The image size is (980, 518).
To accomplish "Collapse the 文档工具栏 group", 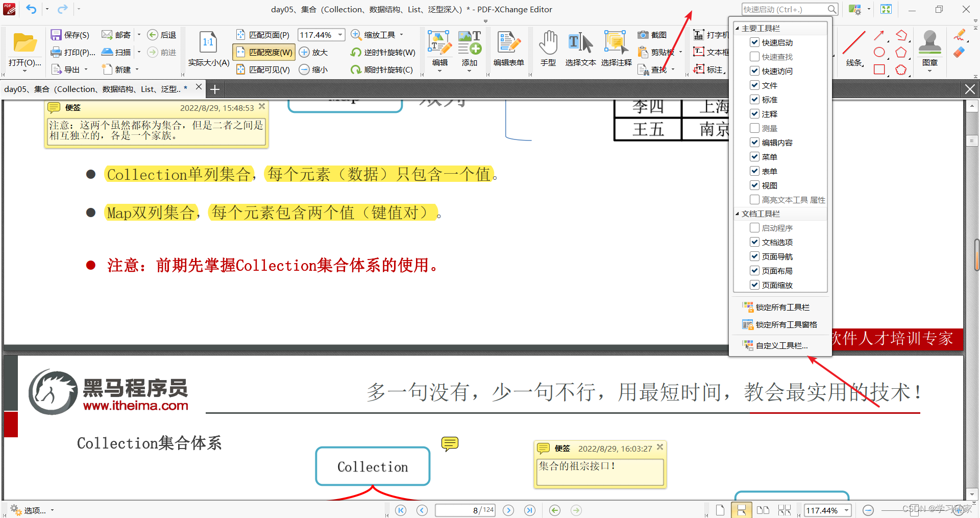I will click(x=737, y=214).
